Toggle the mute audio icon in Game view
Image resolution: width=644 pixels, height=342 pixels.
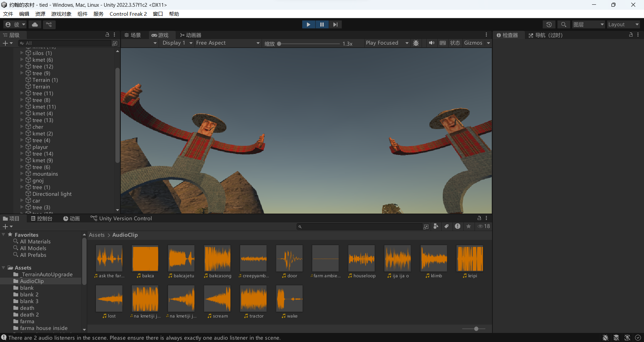(431, 43)
